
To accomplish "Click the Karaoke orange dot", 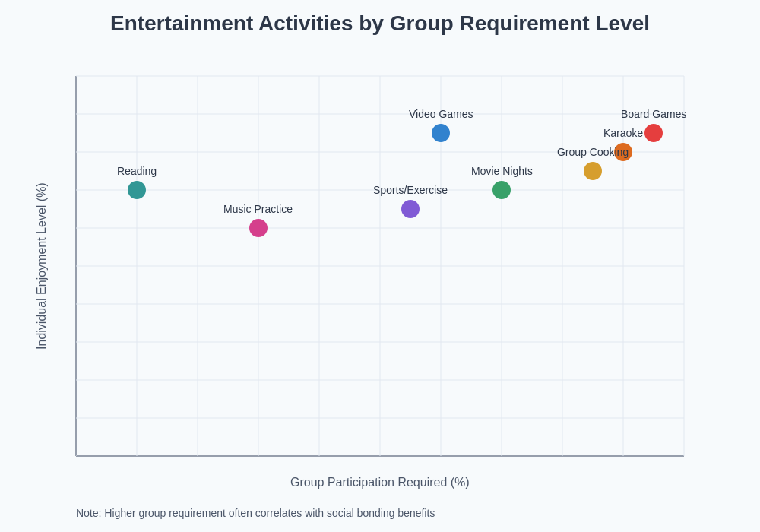I will [x=623, y=151].
